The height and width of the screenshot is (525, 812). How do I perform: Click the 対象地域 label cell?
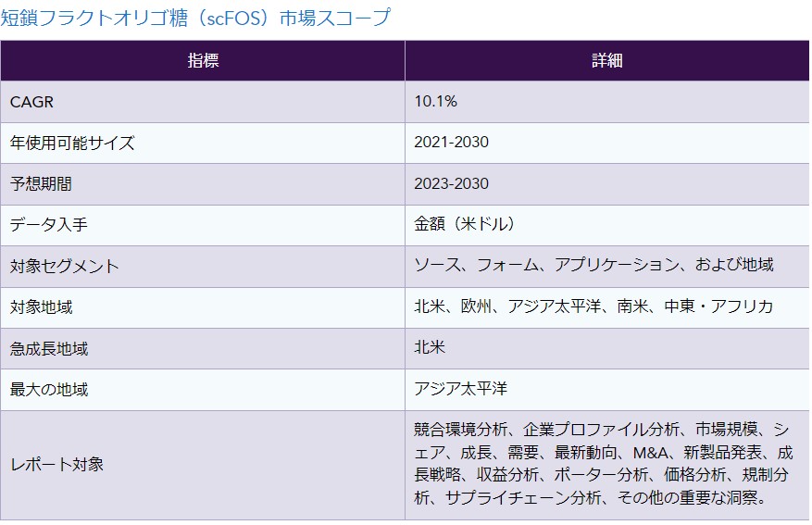tap(203, 307)
